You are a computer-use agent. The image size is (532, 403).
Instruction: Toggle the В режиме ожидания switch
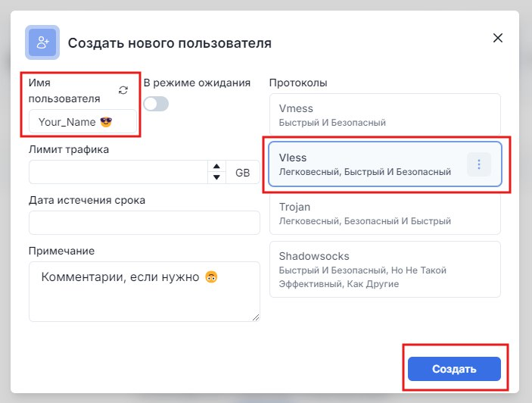156,104
